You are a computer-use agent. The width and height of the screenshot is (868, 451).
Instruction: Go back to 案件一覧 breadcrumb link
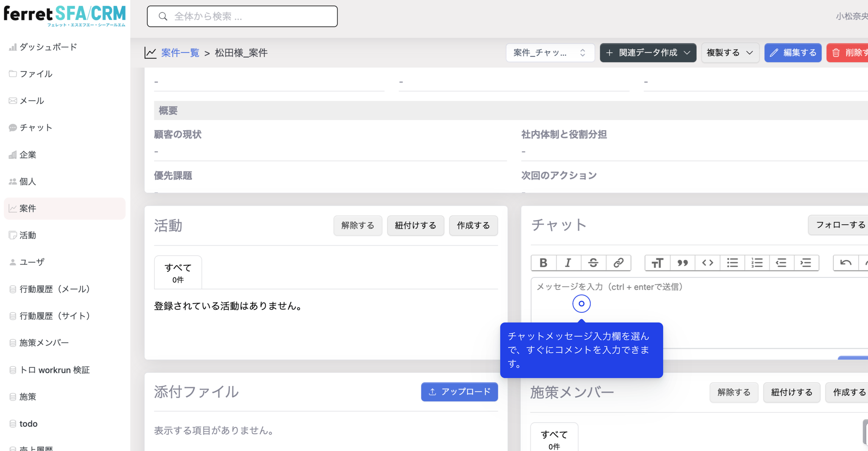coord(180,53)
